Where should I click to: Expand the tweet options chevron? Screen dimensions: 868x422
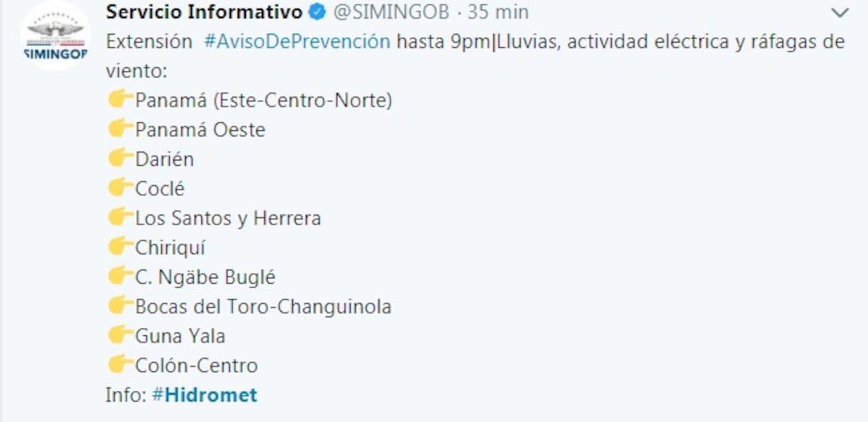coord(840,13)
